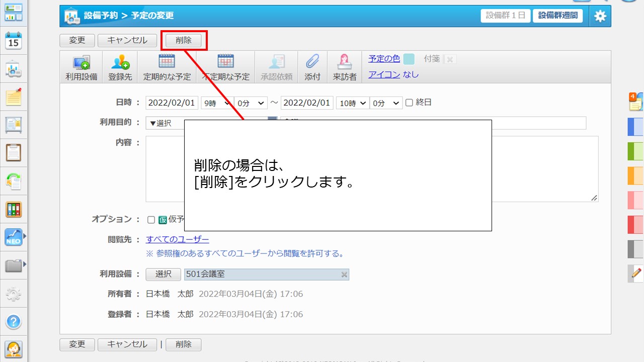This screenshot has width=644, height=362.
Task: Open the blue question mark help icon
Action: [14, 322]
